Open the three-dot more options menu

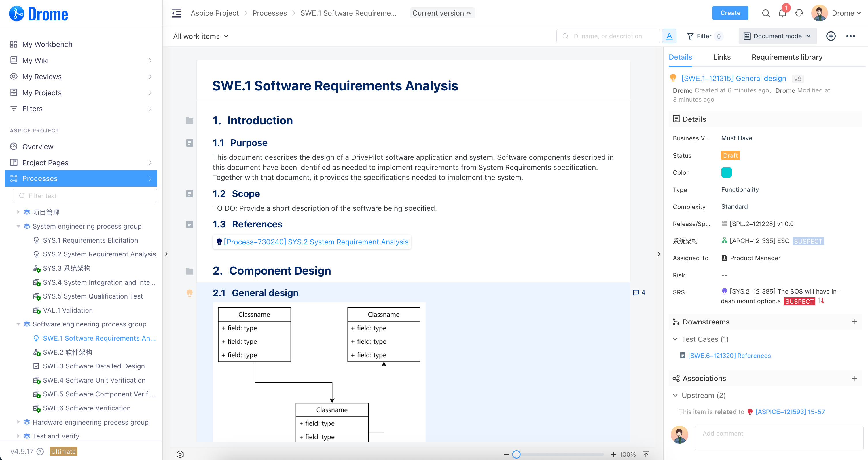(850, 36)
